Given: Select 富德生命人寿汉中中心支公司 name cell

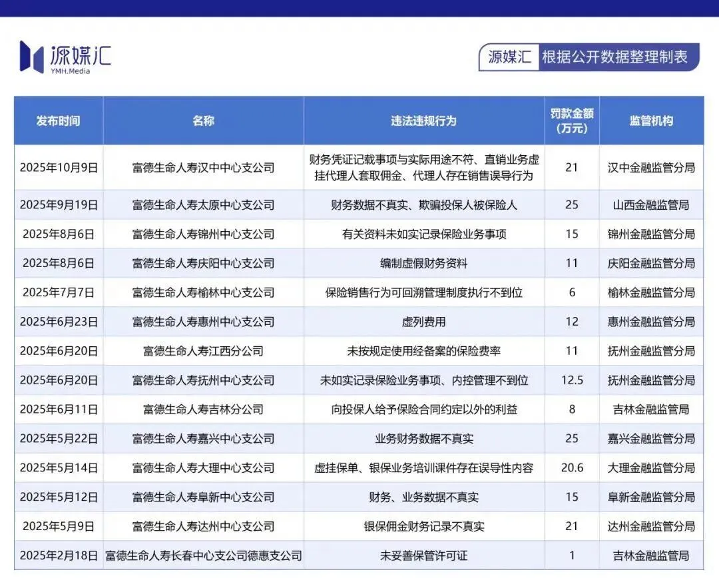Looking at the screenshot, I should (204, 167).
